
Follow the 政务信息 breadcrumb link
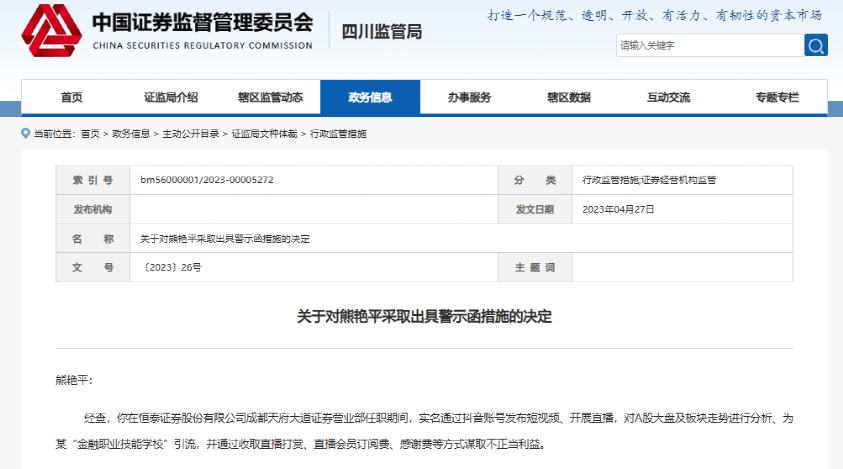point(131,133)
